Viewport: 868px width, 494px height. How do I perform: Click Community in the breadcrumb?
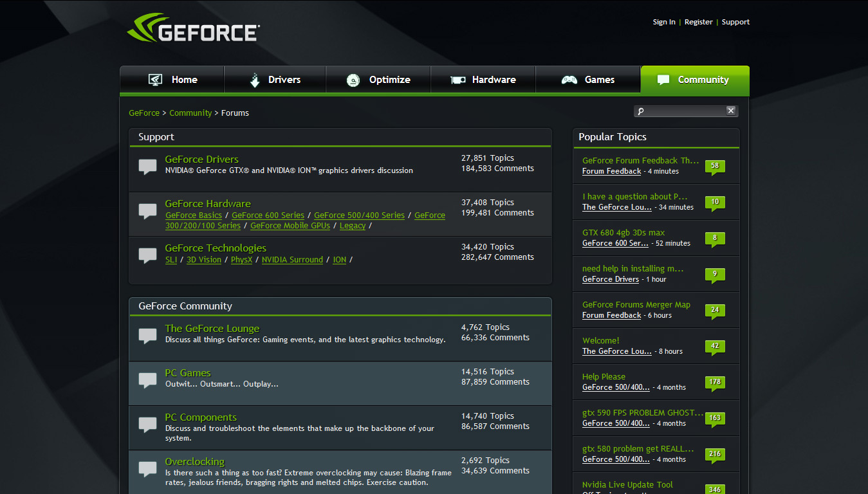(x=190, y=113)
